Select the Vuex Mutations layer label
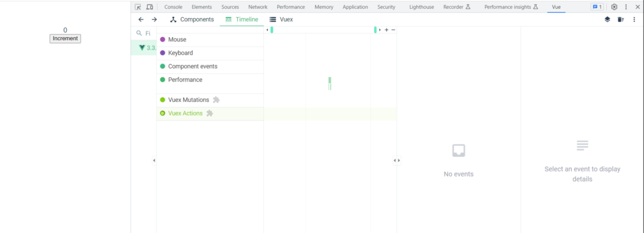 [x=189, y=100]
